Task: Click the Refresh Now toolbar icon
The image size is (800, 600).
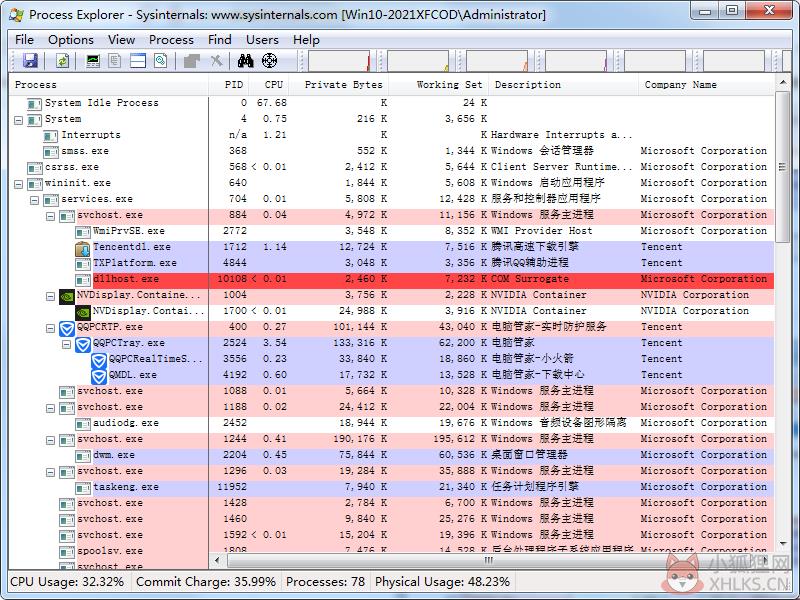Action: pos(62,61)
